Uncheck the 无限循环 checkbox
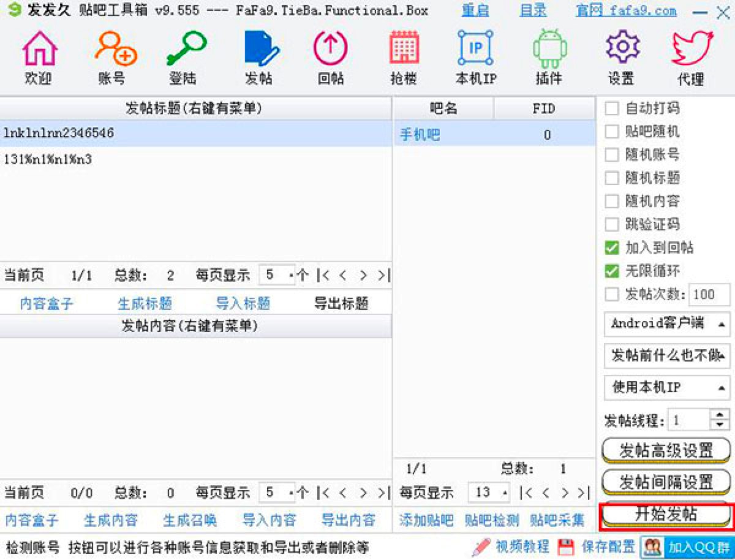735x560 pixels. [612, 271]
